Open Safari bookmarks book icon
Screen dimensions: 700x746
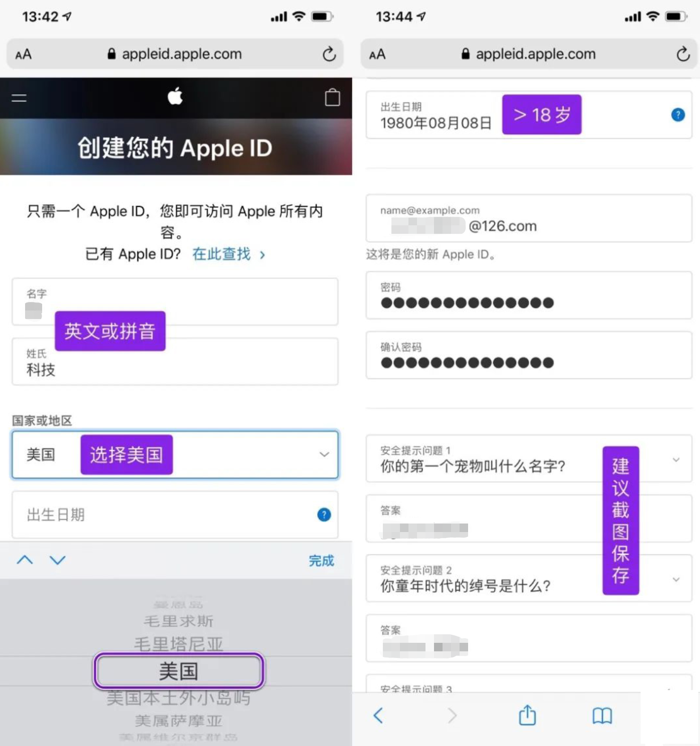[x=602, y=716]
